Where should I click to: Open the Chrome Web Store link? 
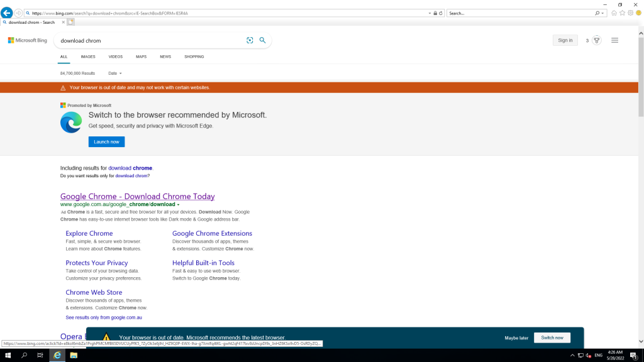(x=94, y=292)
